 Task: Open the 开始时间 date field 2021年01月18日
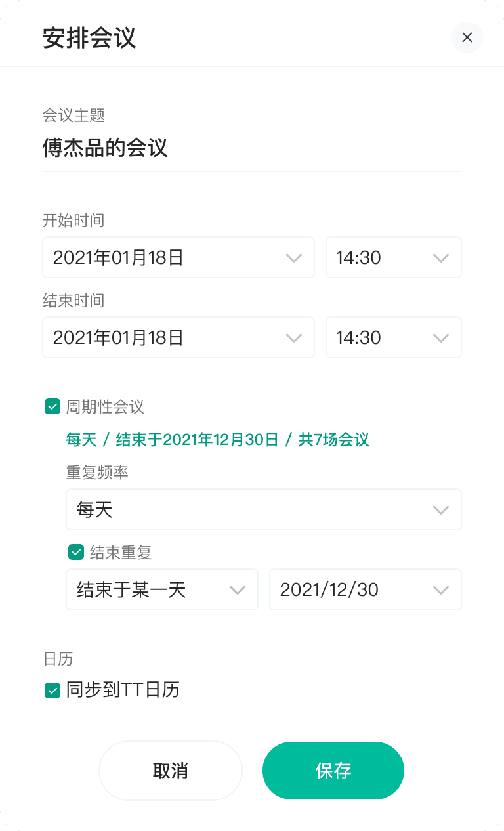178,257
